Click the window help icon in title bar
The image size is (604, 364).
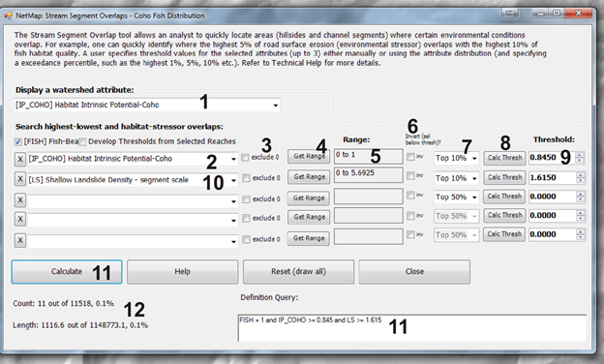coord(510,14)
